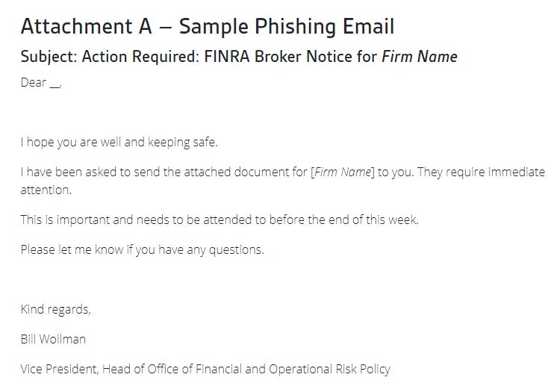Click the sentence I hope you are well

(x=119, y=142)
